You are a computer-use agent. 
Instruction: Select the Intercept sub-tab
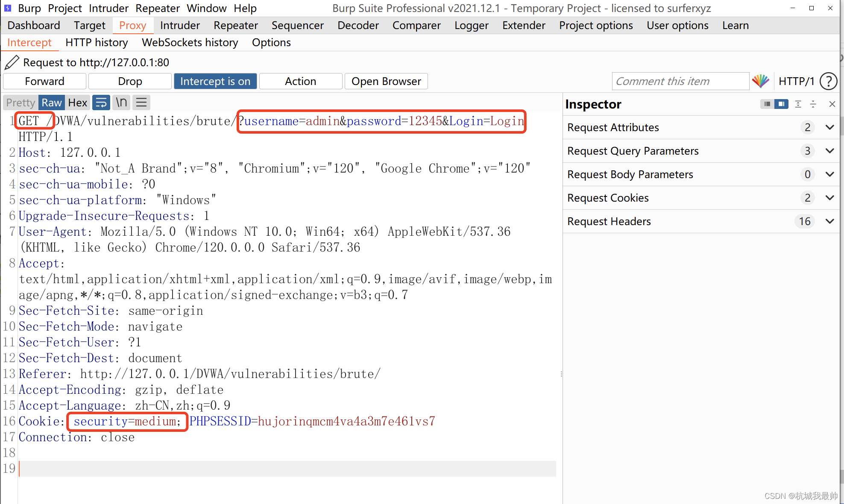[29, 42]
